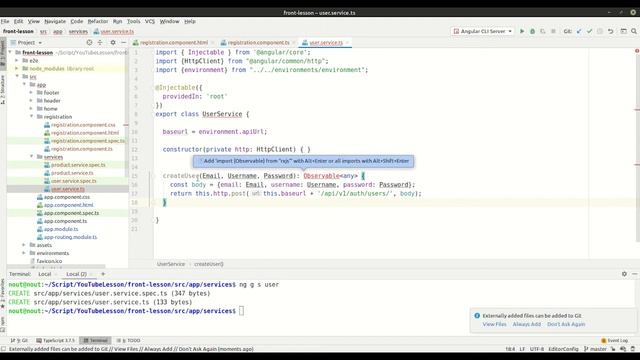Click UTF-8 encoding in status bar
This screenshot has height=360, width=640.
[x=537, y=349]
